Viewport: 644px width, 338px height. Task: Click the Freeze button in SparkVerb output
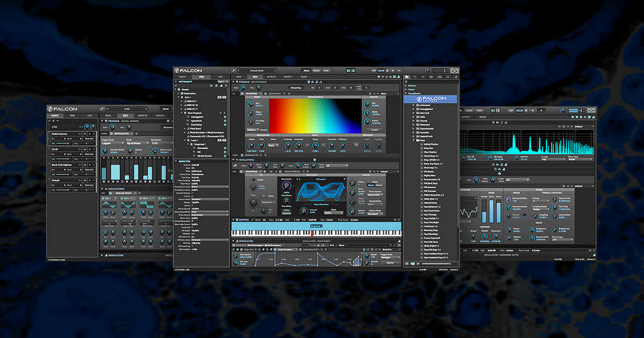(374, 129)
